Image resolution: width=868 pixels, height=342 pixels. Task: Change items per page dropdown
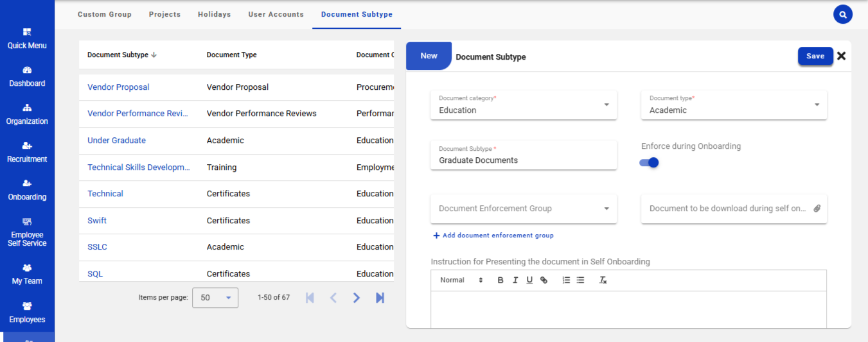(x=215, y=298)
